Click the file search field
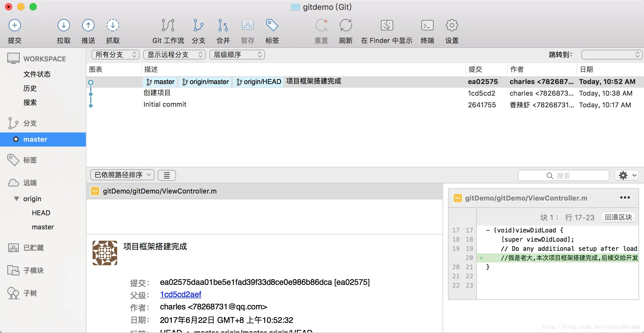The image size is (644, 333). (x=563, y=176)
